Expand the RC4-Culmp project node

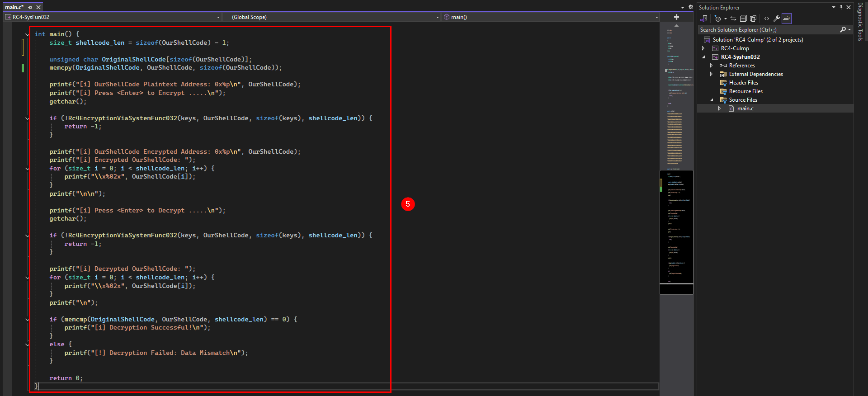[703, 48]
